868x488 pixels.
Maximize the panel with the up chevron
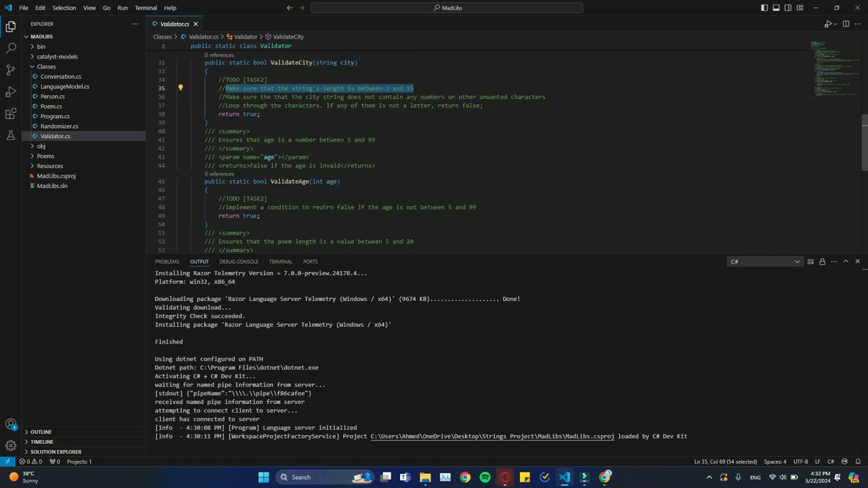(x=846, y=262)
